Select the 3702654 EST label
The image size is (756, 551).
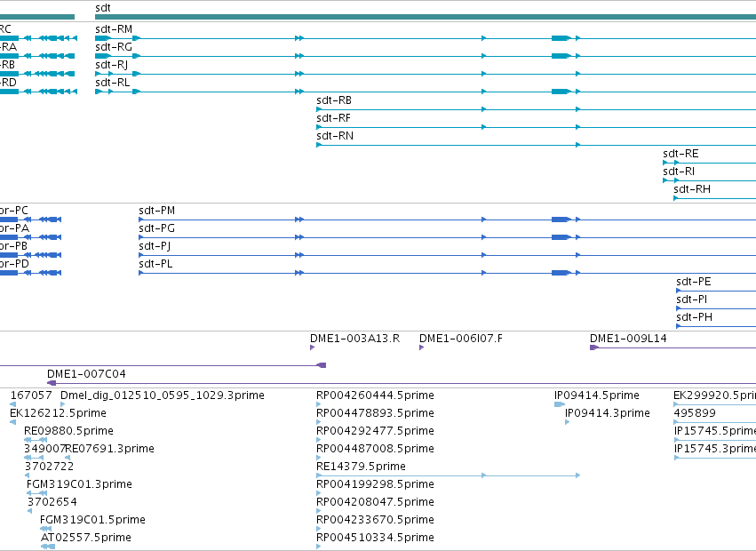click(52, 502)
